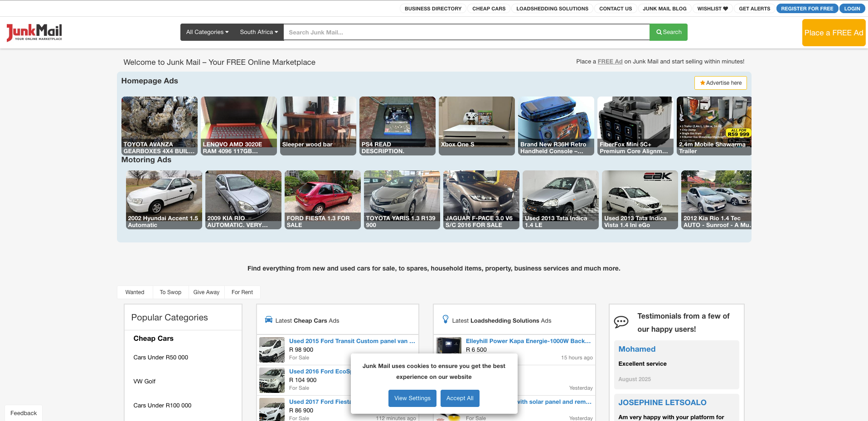Screen dimensions: 868x421
Task: Open JOSEPHINE LETSOALO testimonial name
Action: [662, 402]
